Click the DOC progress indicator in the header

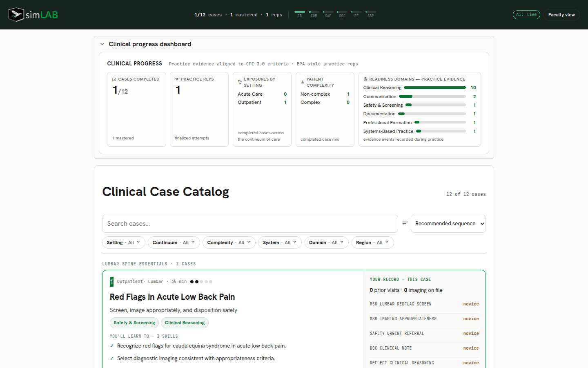342,14
